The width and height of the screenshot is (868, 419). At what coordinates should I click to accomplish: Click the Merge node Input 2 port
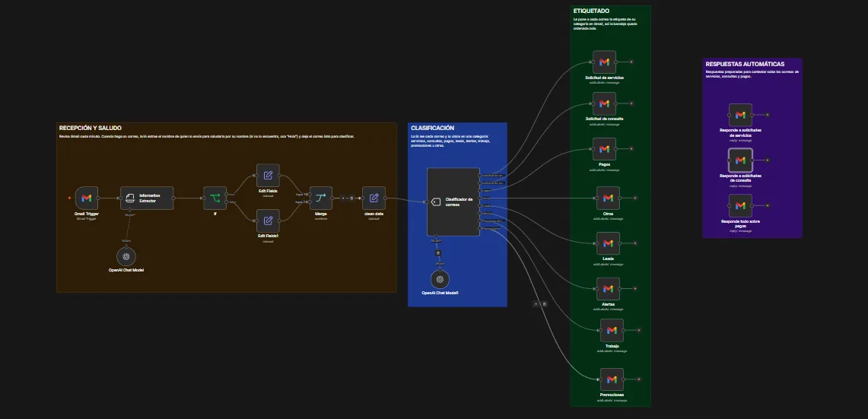[x=310, y=202]
